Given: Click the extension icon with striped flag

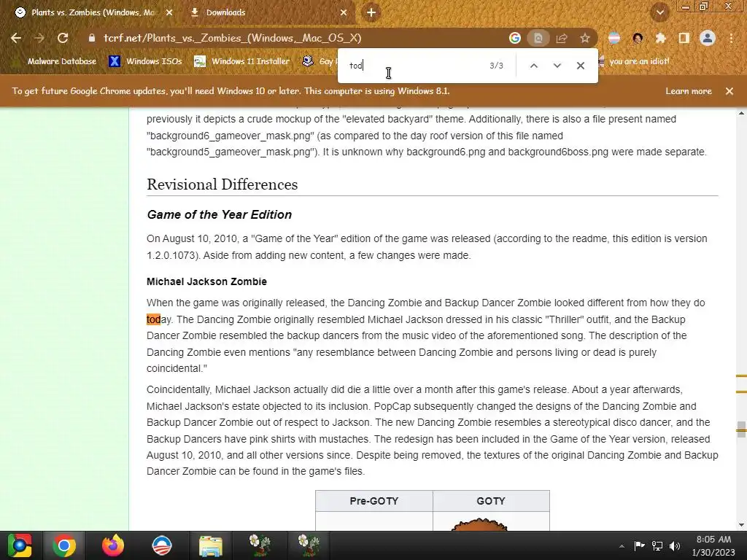Looking at the screenshot, I should tap(614, 38).
